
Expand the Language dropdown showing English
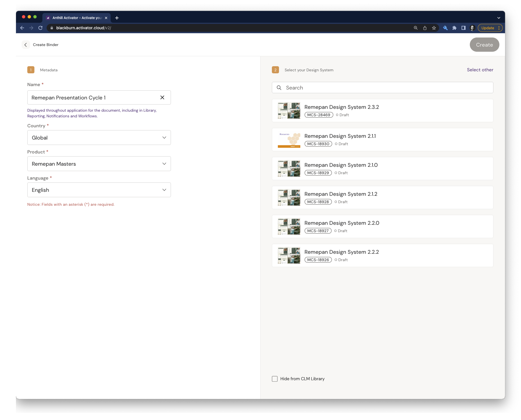99,190
